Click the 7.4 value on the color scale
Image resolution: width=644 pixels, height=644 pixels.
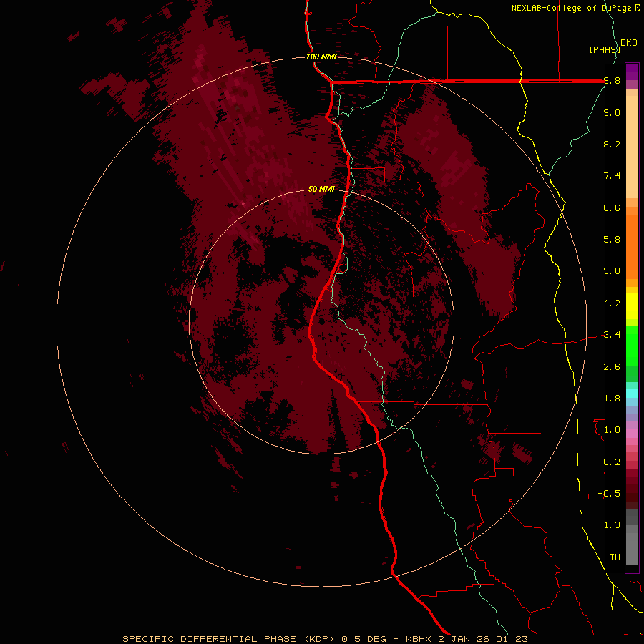coord(612,176)
